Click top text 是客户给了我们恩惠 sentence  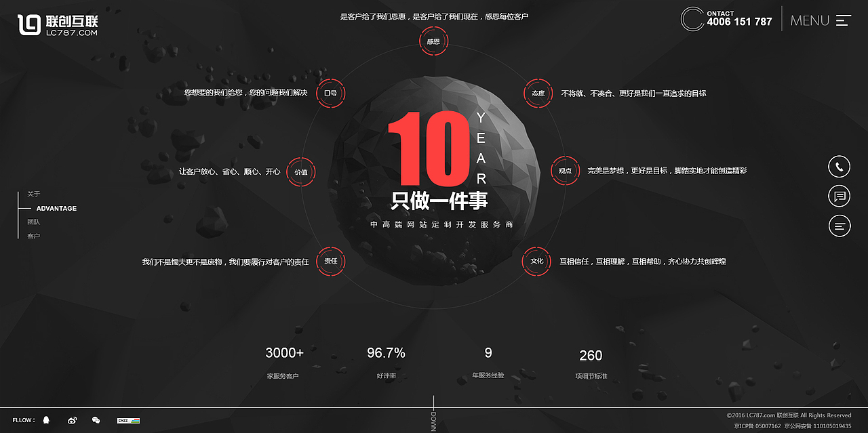click(434, 16)
